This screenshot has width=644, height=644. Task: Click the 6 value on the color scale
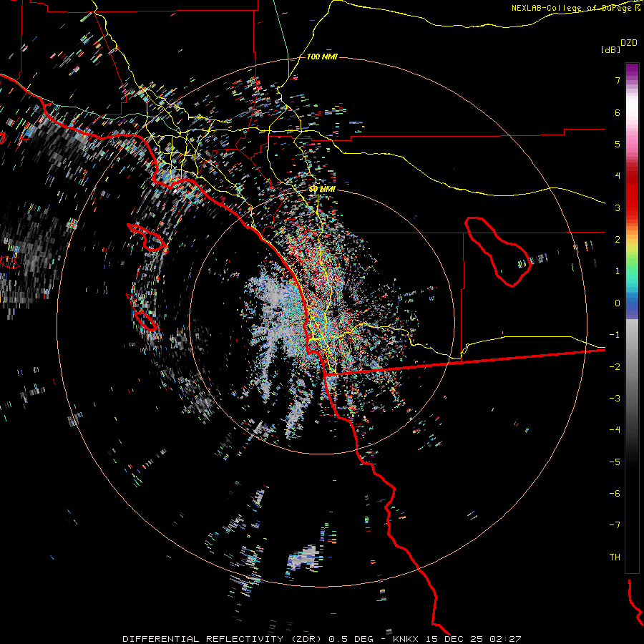click(x=618, y=112)
